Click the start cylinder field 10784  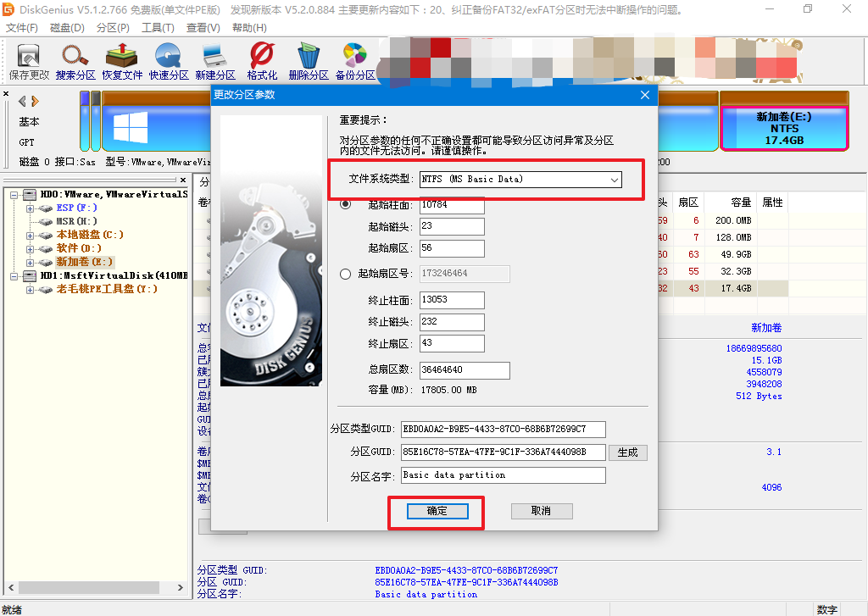pos(452,205)
